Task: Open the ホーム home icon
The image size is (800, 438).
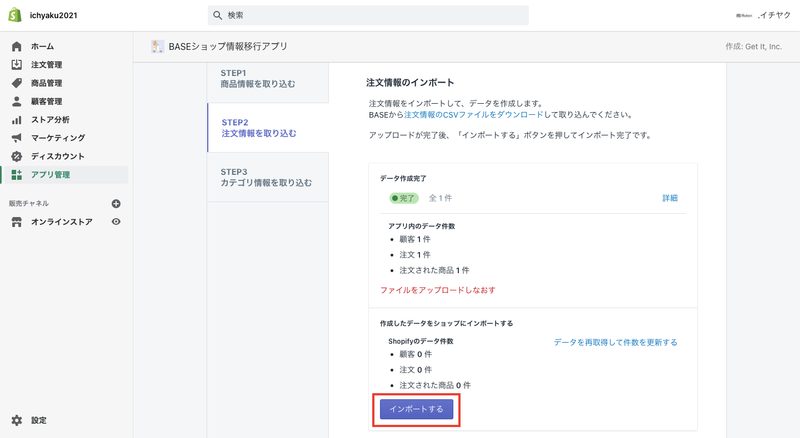Action: [16, 46]
